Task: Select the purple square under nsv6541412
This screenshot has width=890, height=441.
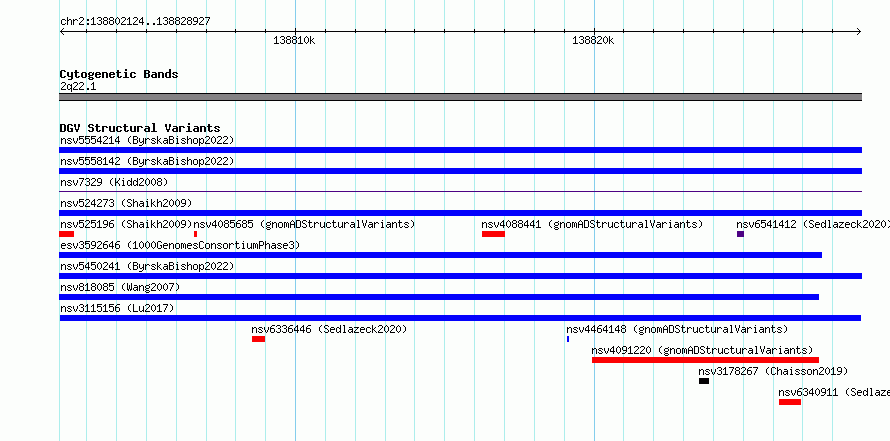Action: click(740, 234)
